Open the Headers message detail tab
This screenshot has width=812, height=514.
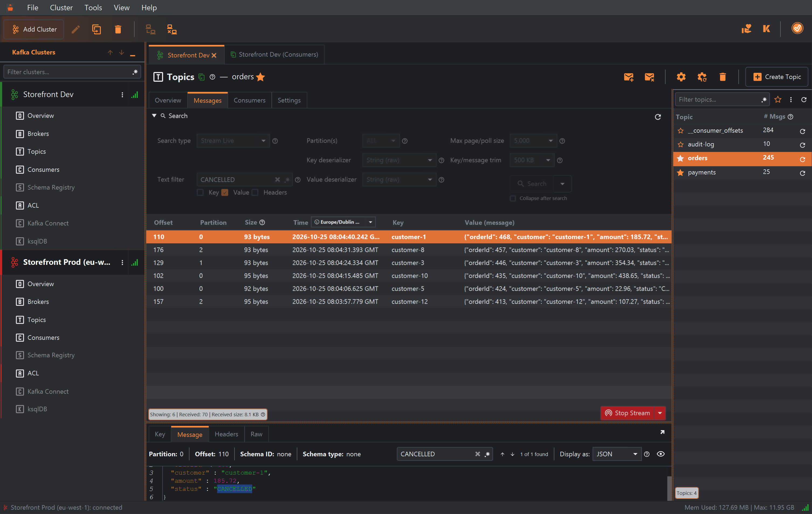click(226, 434)
